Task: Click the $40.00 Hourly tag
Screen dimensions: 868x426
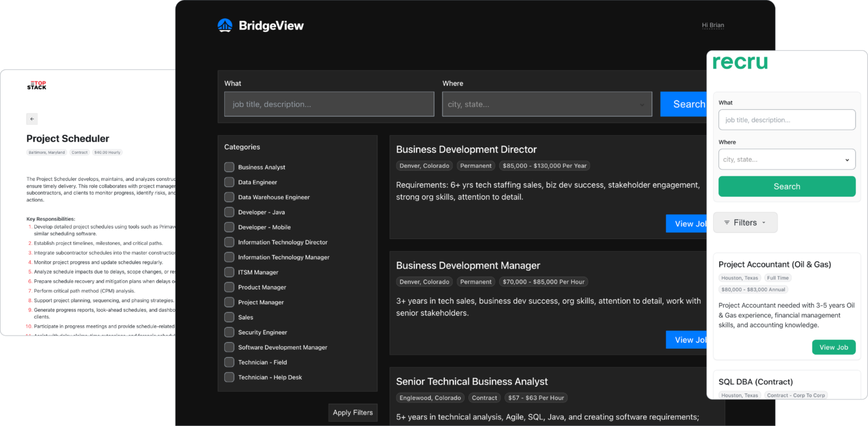Action: click(x=107, y=153)
